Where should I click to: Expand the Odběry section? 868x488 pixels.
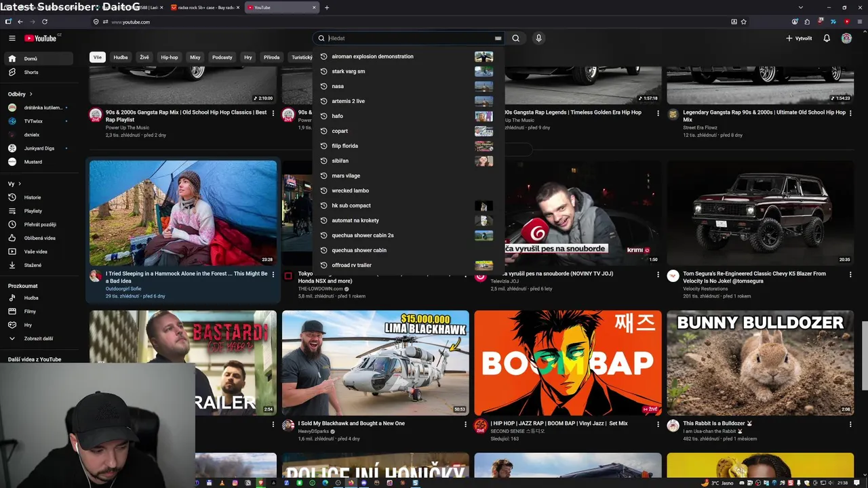click(x=20, y=94)
